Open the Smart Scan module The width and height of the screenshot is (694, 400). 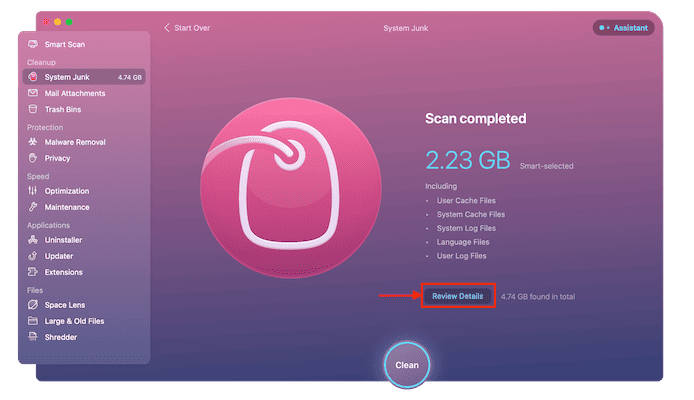pos(65,44)
